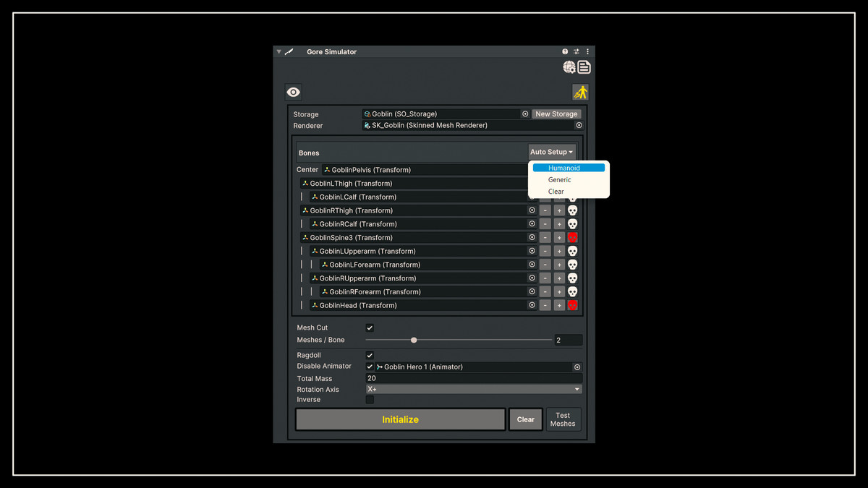Open the documentation page icon
868x488 pixels.
pos(584,67)
